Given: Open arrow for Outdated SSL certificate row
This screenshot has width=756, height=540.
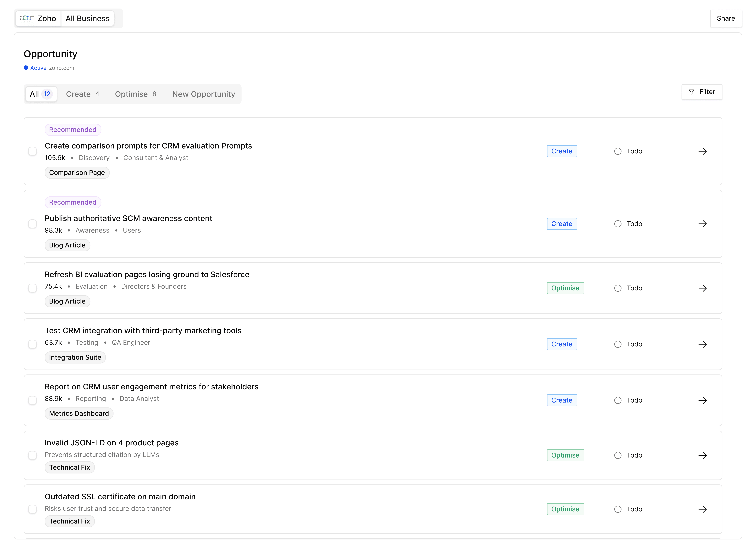Looking at the screenshot, I should (702, 509).
